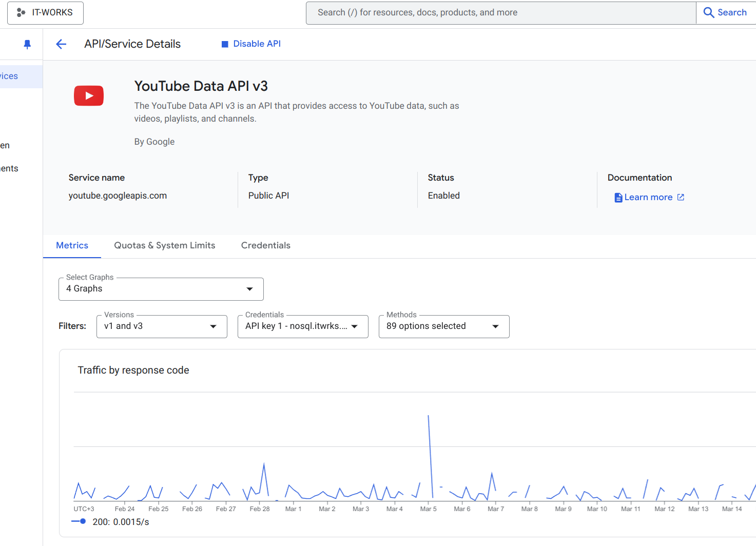The image size is (756, 546).
Task: Click the Disable API button
Action: click(x=251, y=44)
